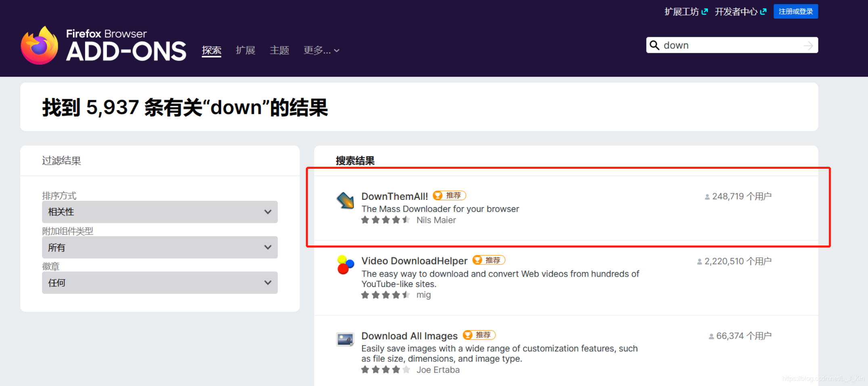Click the Mass Downloader description text
Screen dimensions: 868x386
pos(440,209)
